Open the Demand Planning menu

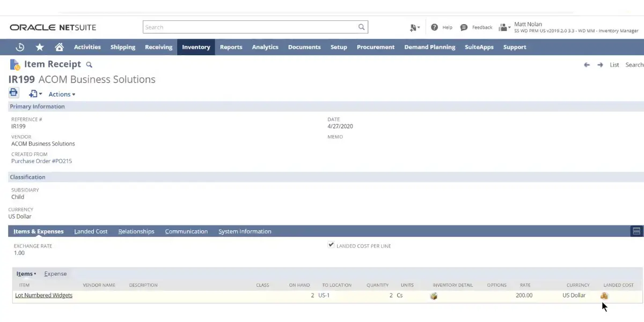click(x=430, y=47)
